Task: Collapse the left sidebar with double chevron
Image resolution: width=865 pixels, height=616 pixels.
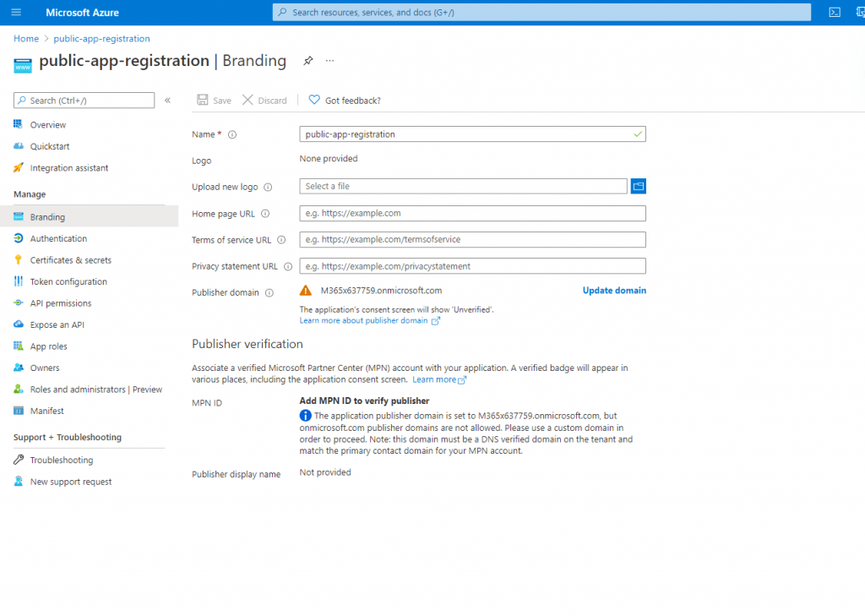Action: pyautogui.click(x=167, y=101)
